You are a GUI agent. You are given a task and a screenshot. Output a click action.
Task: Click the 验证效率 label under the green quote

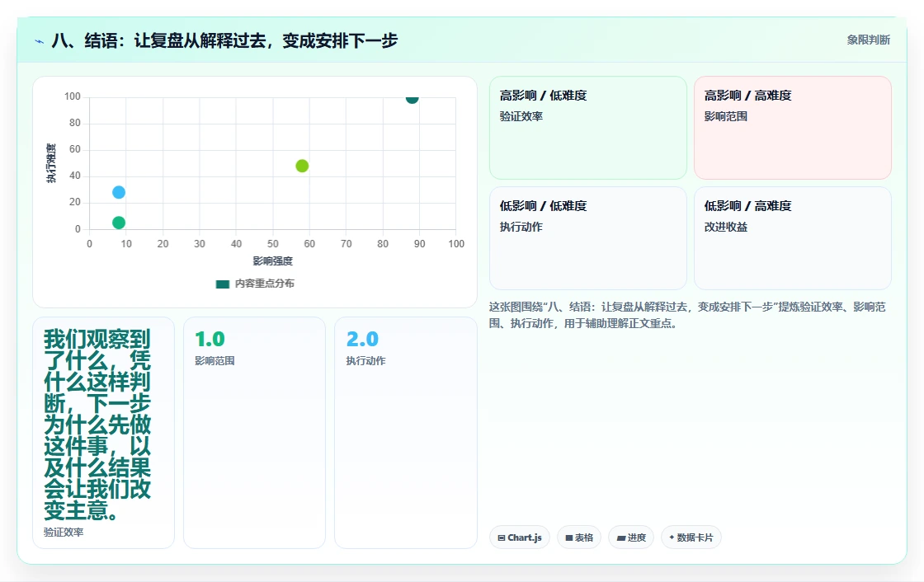click(64, 532)
